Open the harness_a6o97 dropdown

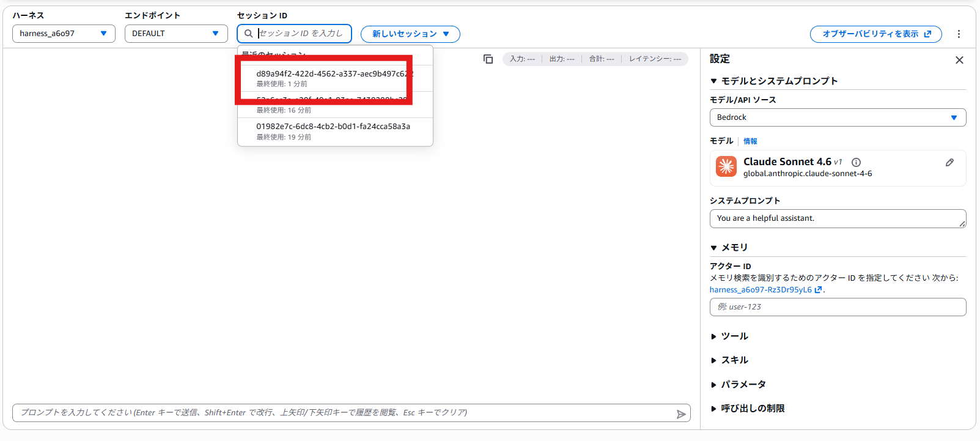(x=64, y=34)
